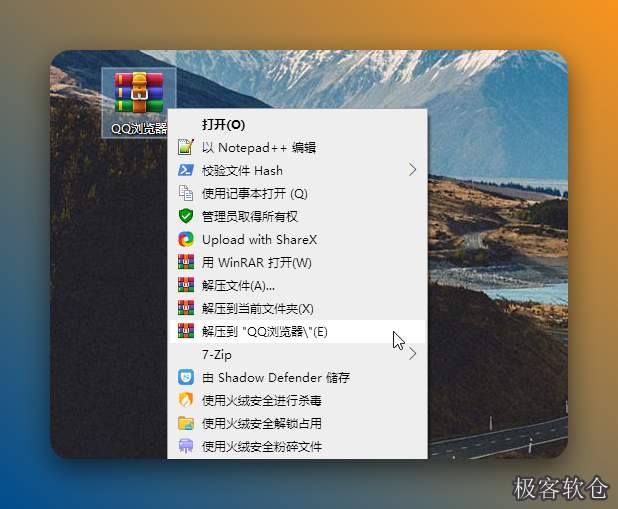Choose 以 Notepad++ 编辑
Screen dimensions: 618x509
tap(298, 147)
